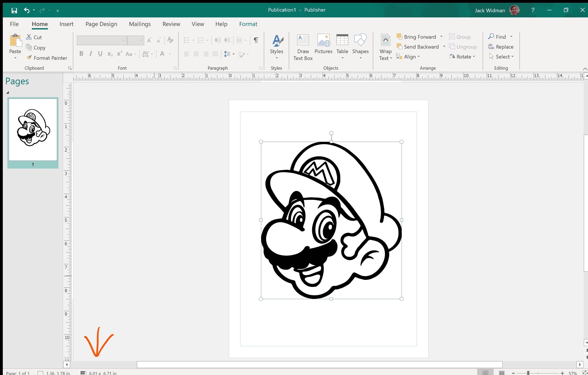Click the zoom in plus button

click(x=562, y=373)
